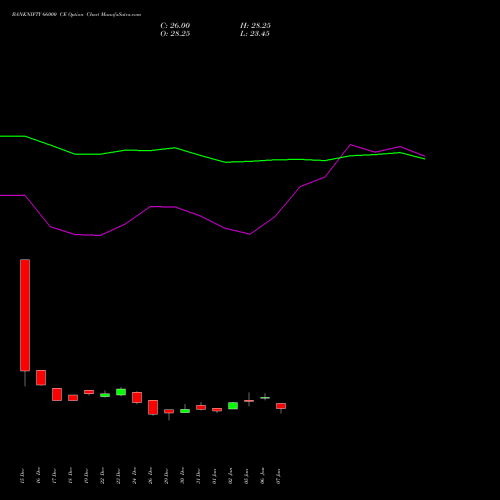Viewport: 500px width, 500px height.
Task: Select the 31 Dec date label
Action: pos(198,476)
